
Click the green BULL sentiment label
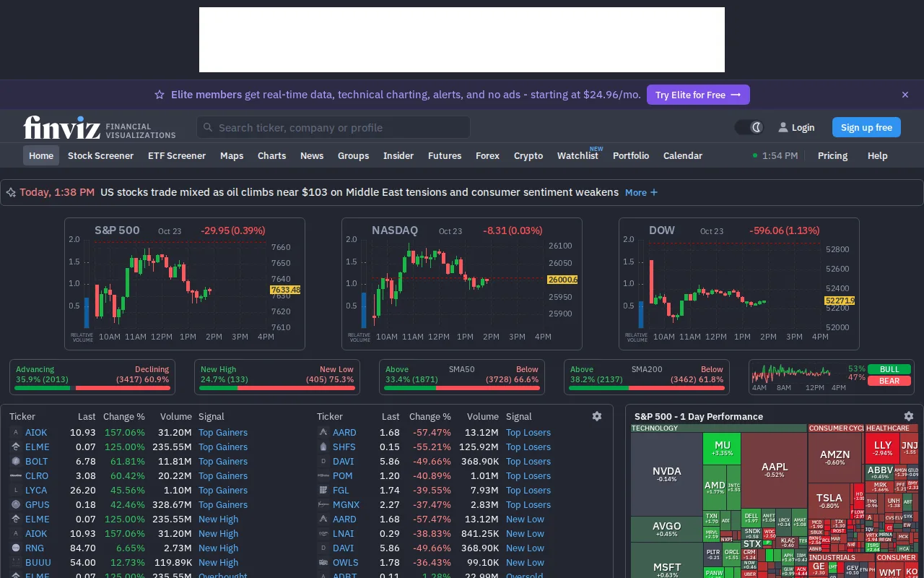click(889, 369)
